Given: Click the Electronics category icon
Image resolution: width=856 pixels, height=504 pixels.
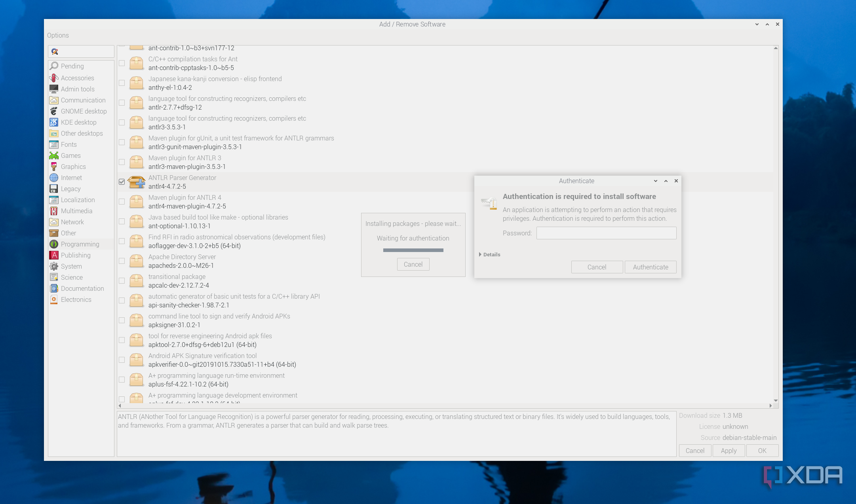Looking at the screenshot, I should pyautogui.click(x=54, y=299).
